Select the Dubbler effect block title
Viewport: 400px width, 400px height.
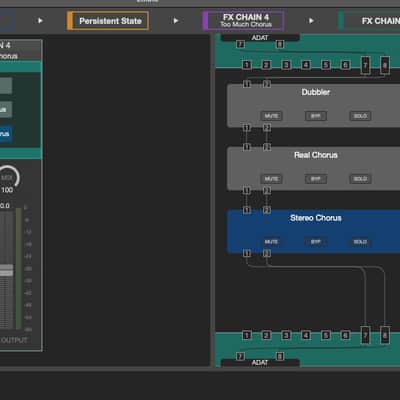point(316,92)
